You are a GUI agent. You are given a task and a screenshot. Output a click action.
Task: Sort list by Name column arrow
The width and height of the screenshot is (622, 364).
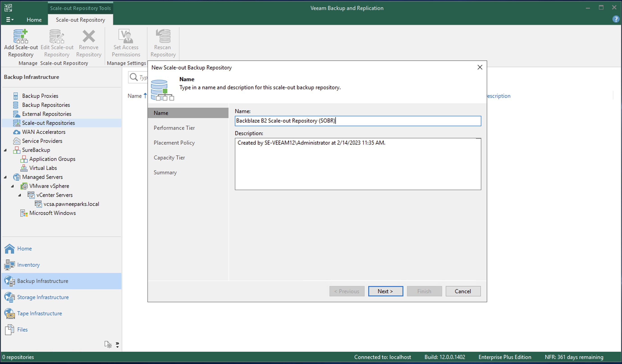click(x=145, y=96)
